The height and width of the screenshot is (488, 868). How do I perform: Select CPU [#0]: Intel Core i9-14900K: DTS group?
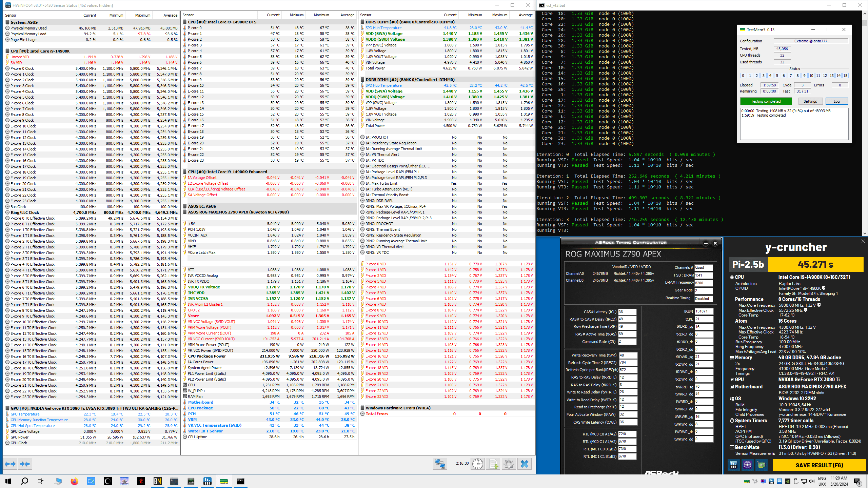tap(269, 22)
